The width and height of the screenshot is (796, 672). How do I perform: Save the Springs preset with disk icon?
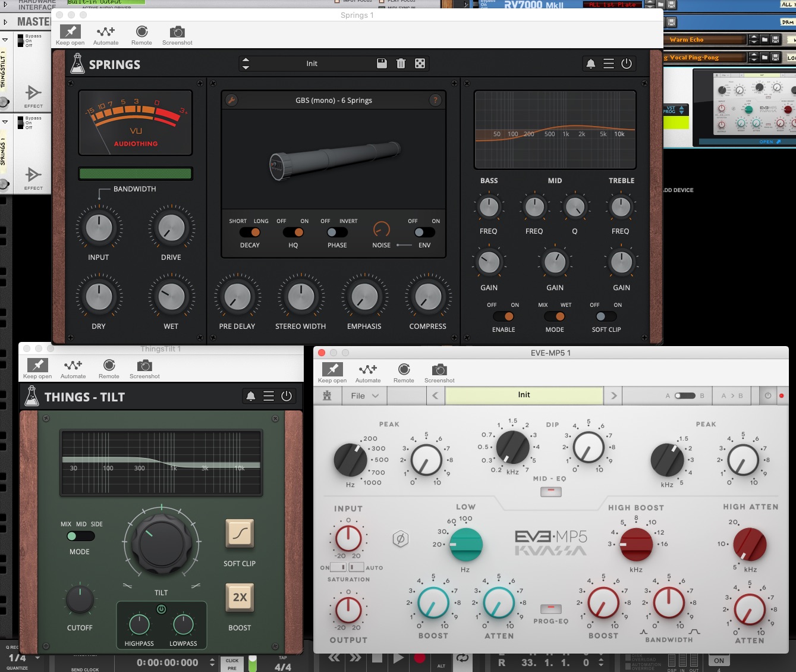(382, 64)
